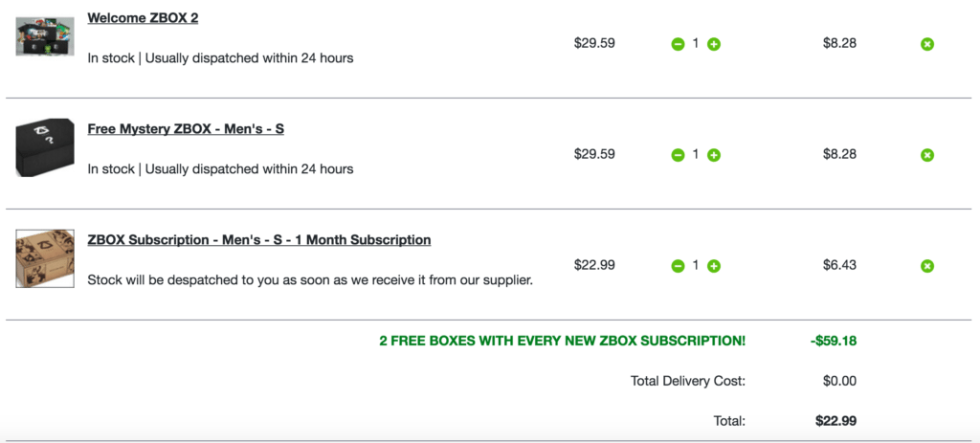Open Free Mystery ZBOX - Men's - S link
The width and height of the screenshot is (980, 443).
pyautogui.click(x=186, y=129)
